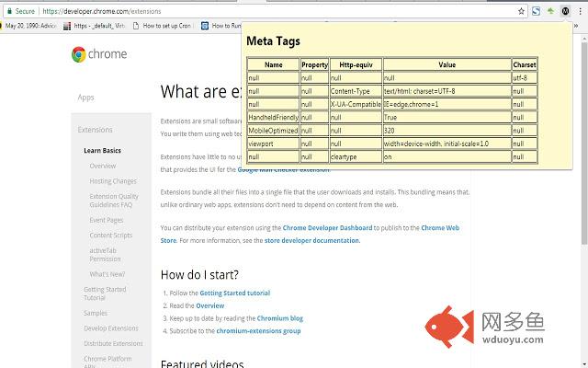
Task: Click the Secure padlock icon
Action: click(10, 11)
